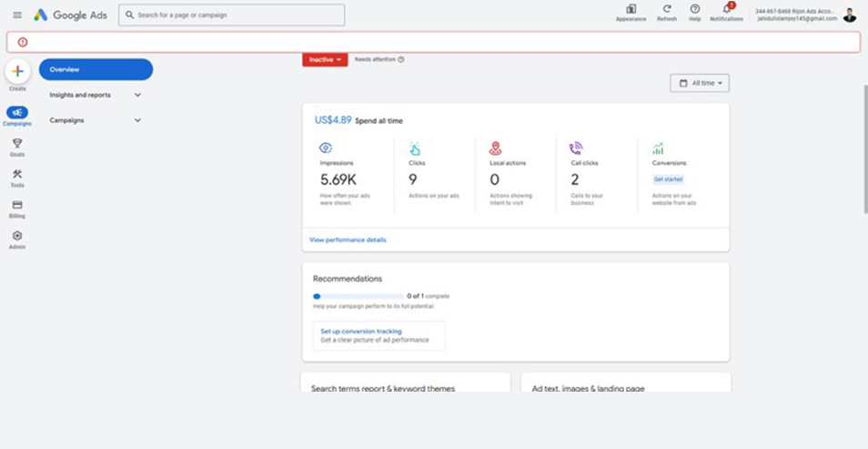The image size is (868, 449).
Task: Select Insights and reports menu item
Action: click(80, 95)
